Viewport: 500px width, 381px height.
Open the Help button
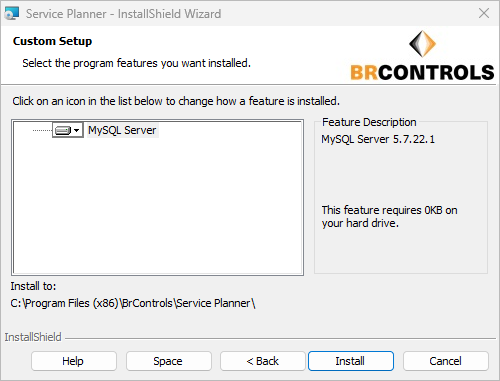coord(74,361)
